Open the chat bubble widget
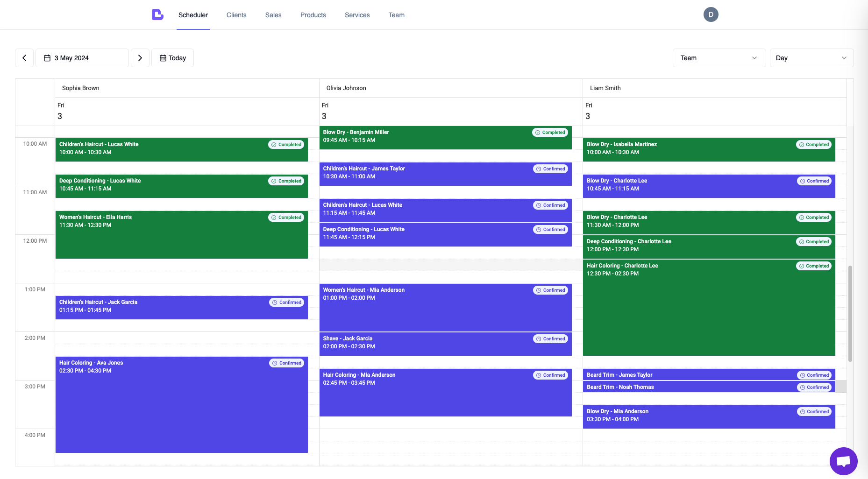This screenshot has width=868, height=479. [844, 461]
